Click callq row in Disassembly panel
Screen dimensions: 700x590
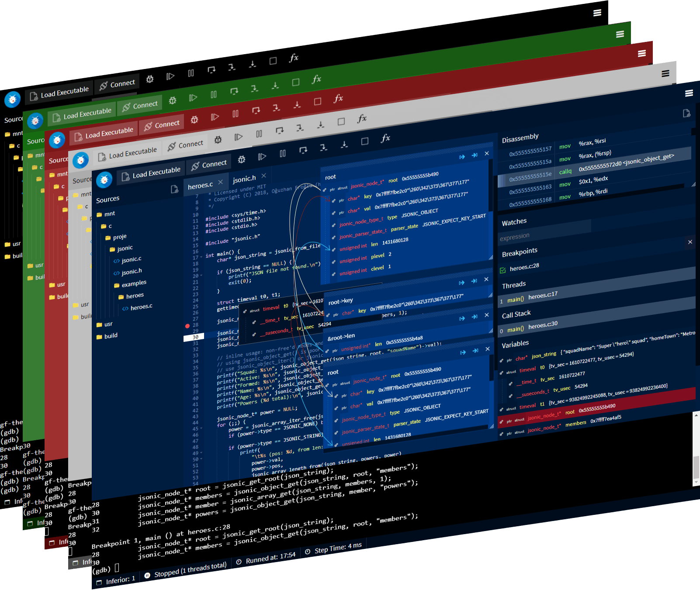(594, 168)
